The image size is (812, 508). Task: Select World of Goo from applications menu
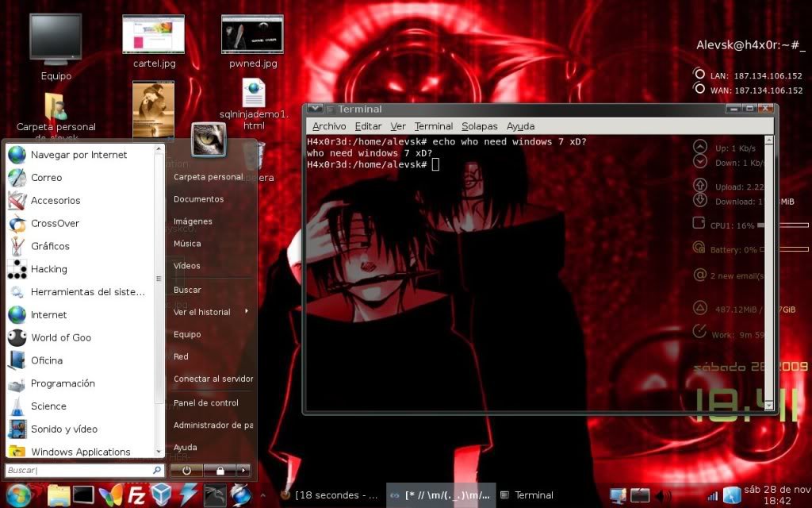click(x=60, y=337)
